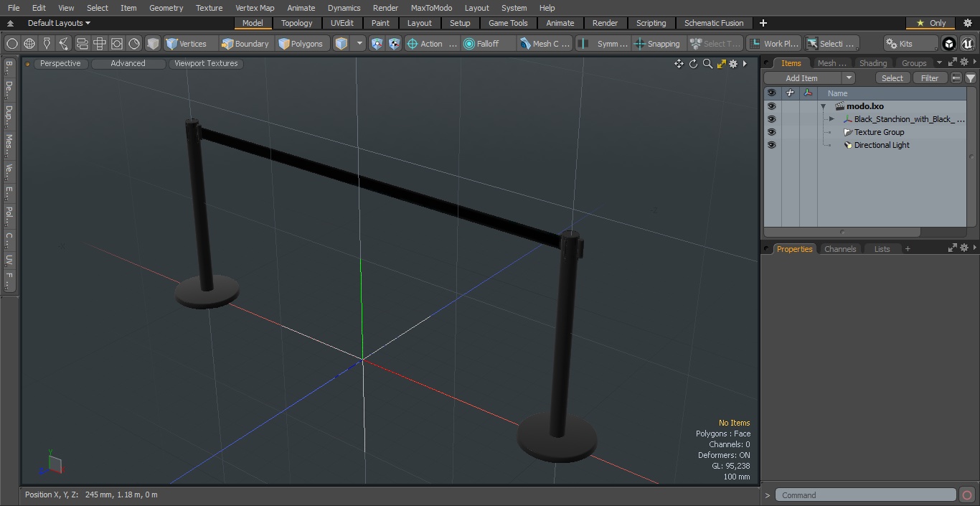Open Viewport Textures dropdown
This screenshot has width=980, height=506.
coord(206,64)
